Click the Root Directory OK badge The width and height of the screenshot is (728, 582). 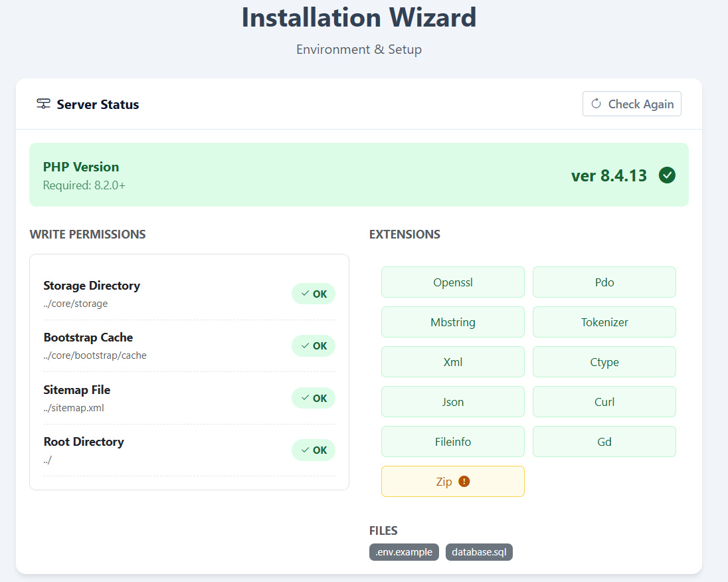[314, 450]
